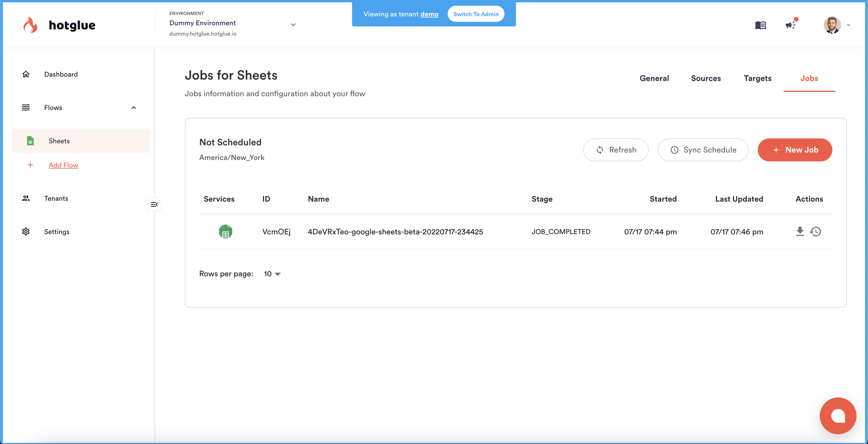Switch to the General tab
The image size is (868, 444).
point(654,78)
